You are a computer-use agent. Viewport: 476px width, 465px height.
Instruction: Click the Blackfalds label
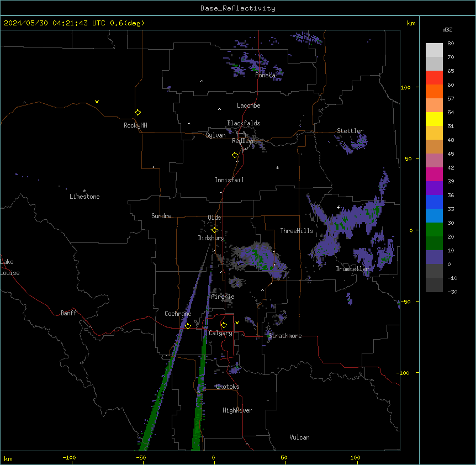click(x=244, y=123)
